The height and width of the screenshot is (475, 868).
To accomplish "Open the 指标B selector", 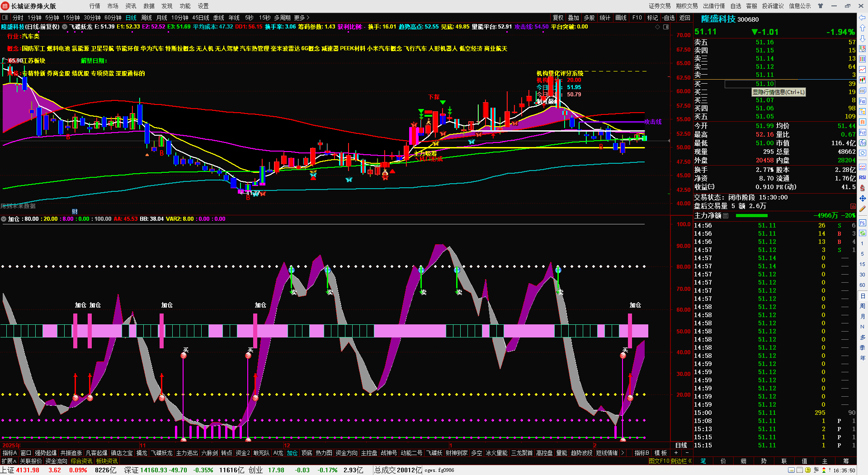I will click(x=642, y=453).
